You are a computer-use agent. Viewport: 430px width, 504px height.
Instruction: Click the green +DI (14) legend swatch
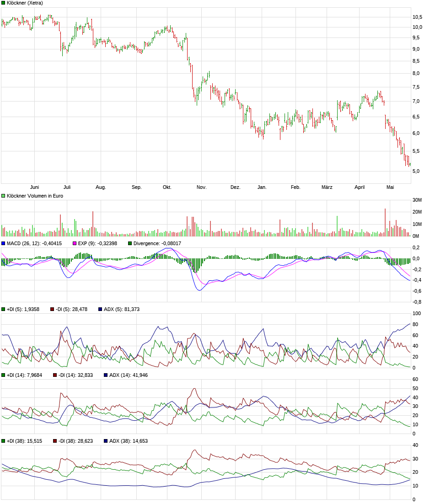pos(3,375)
